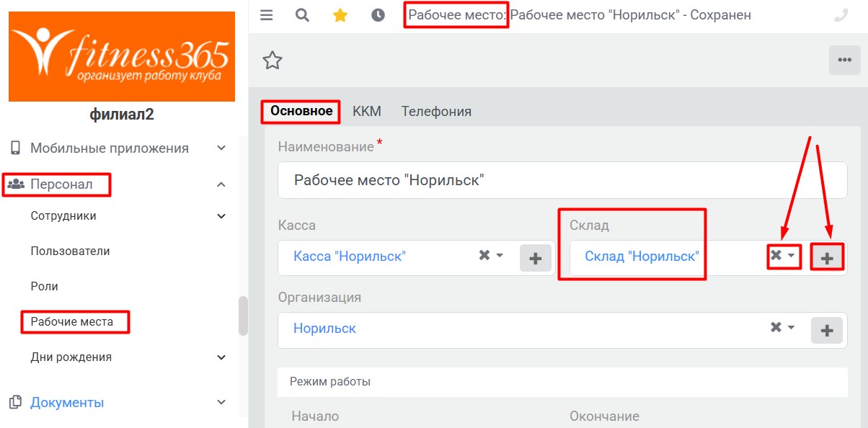Open the Документы menu item

[x=67, y=402]
